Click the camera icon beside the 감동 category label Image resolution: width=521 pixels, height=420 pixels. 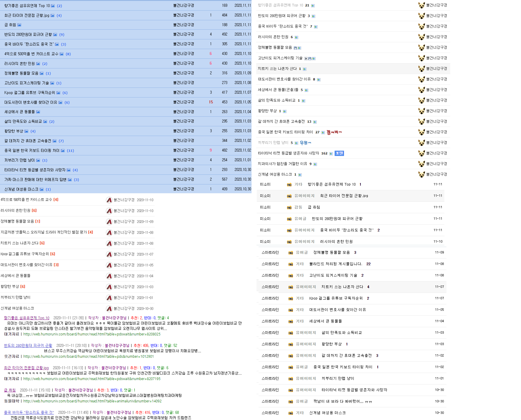coord(289,207)
